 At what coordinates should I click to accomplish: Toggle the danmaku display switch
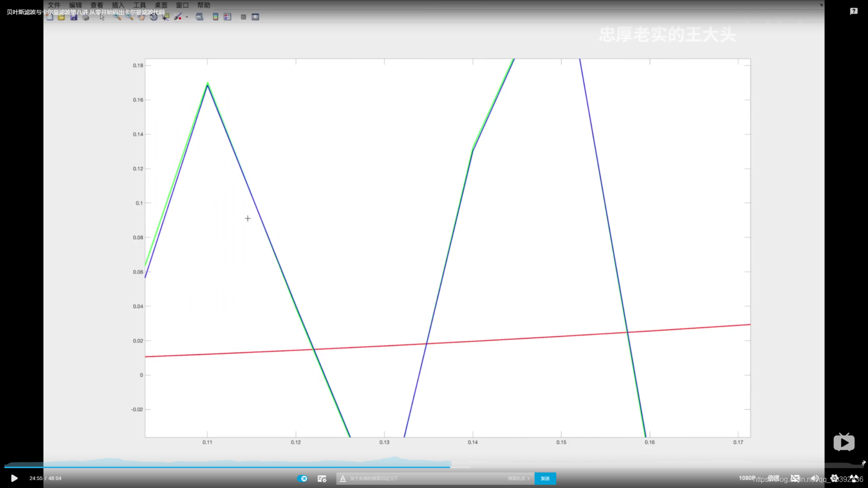tap(302, 479)
